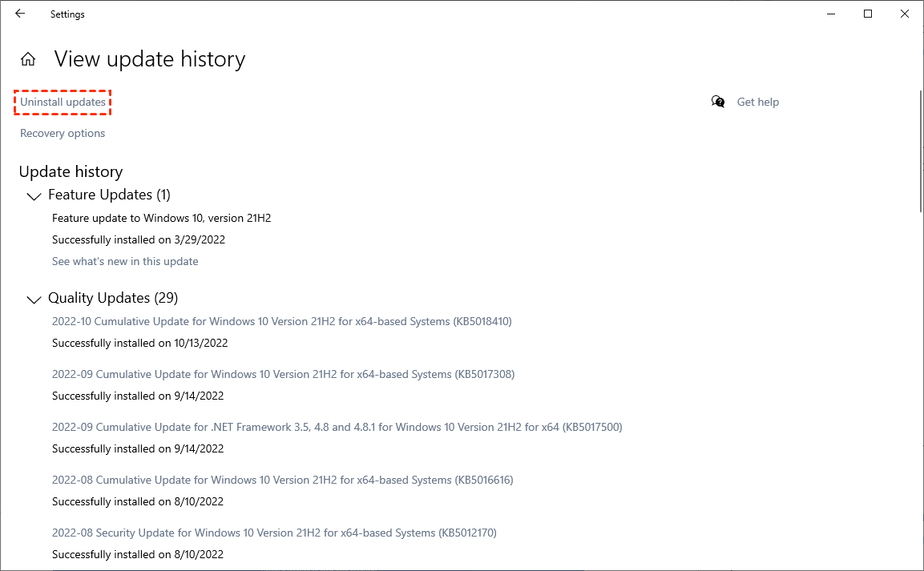
Task: Open Recovery options link
Action: click(x=63, y=133)
